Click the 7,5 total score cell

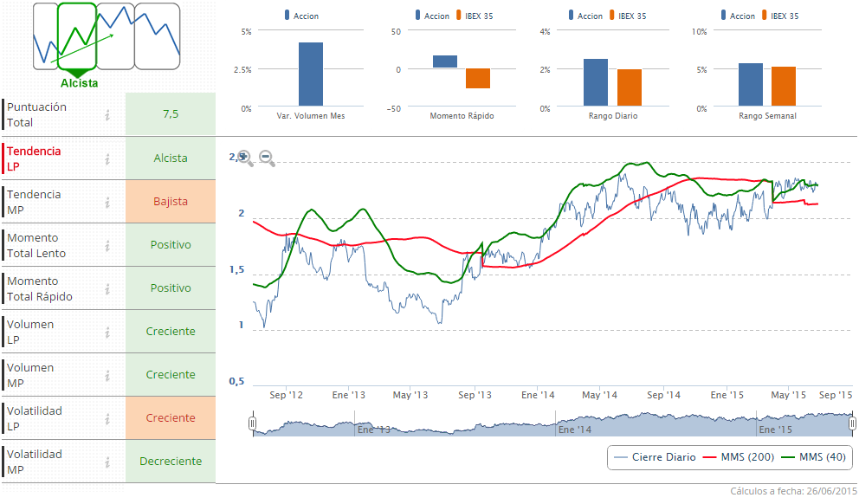pyautogui.click(x=171, y=114)
